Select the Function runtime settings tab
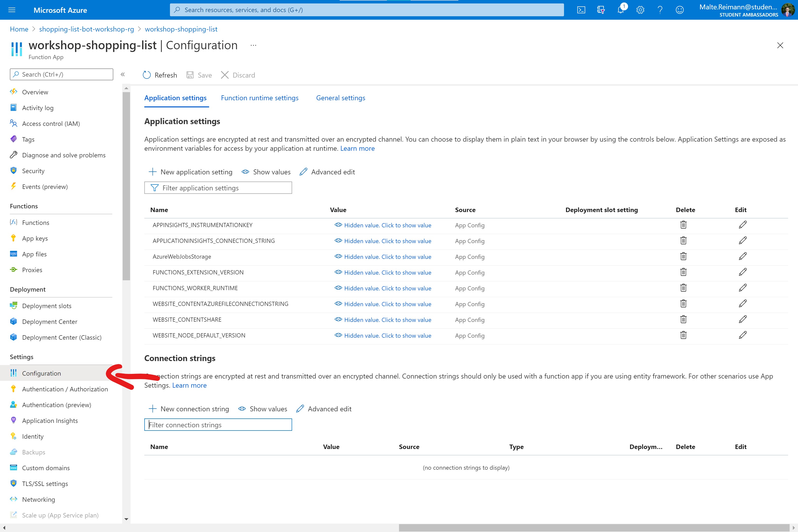Image resolution: width=798 pixels, height=532 pixels. click(259, 97)
